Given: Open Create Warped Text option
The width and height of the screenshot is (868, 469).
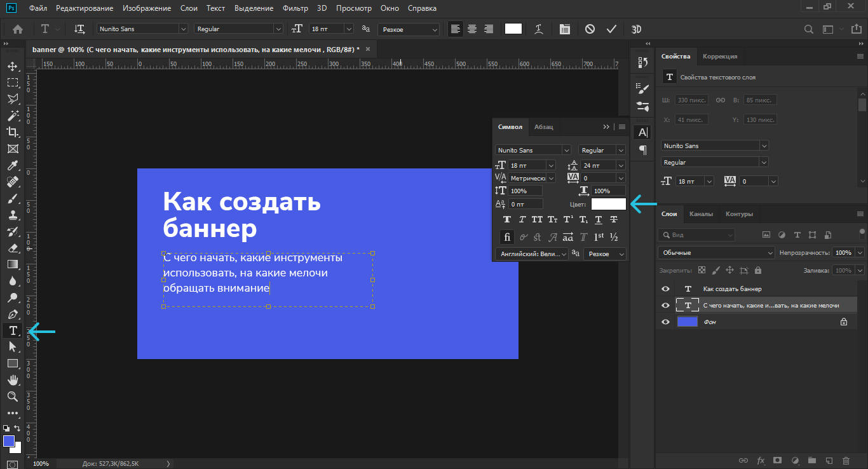Looking at the screenshot, I should point(539,29).
